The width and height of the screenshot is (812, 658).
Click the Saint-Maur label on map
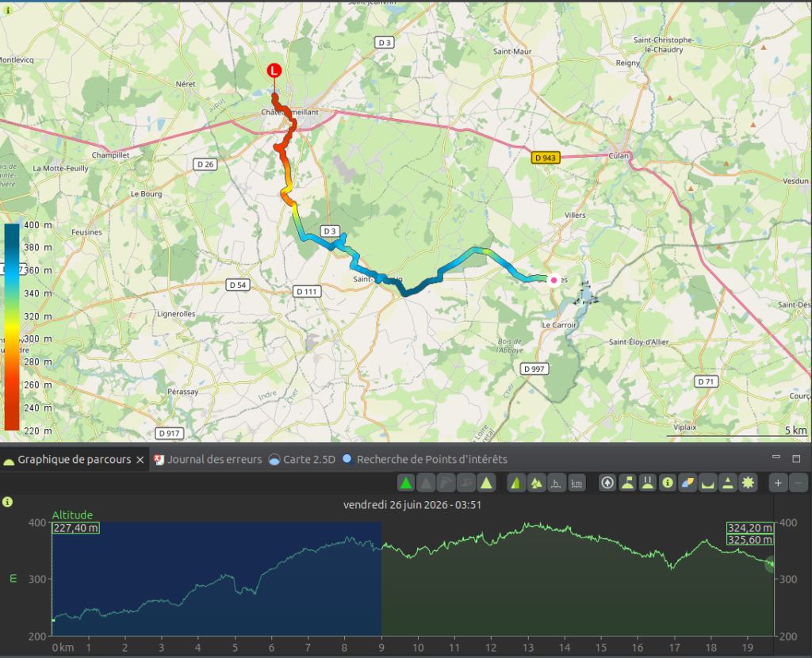coord(512,52)
